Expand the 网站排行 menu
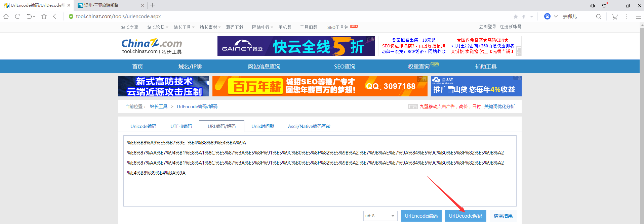Screen dimensions: 644x224 point(263,27)
